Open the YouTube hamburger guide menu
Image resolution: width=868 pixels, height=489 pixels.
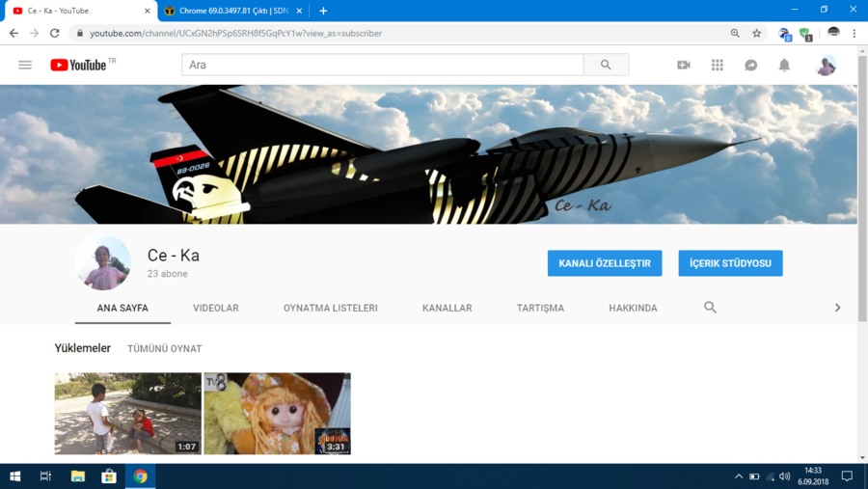(25, 65)
